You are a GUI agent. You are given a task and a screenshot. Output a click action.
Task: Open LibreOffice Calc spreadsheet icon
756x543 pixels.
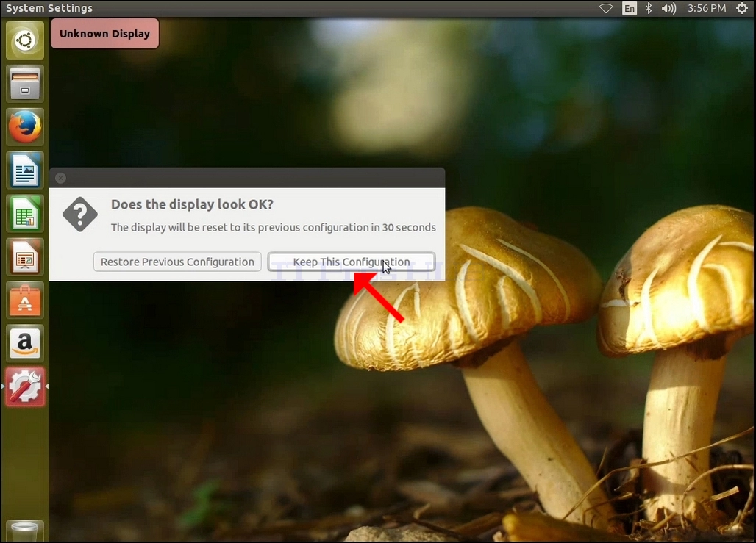25,214
